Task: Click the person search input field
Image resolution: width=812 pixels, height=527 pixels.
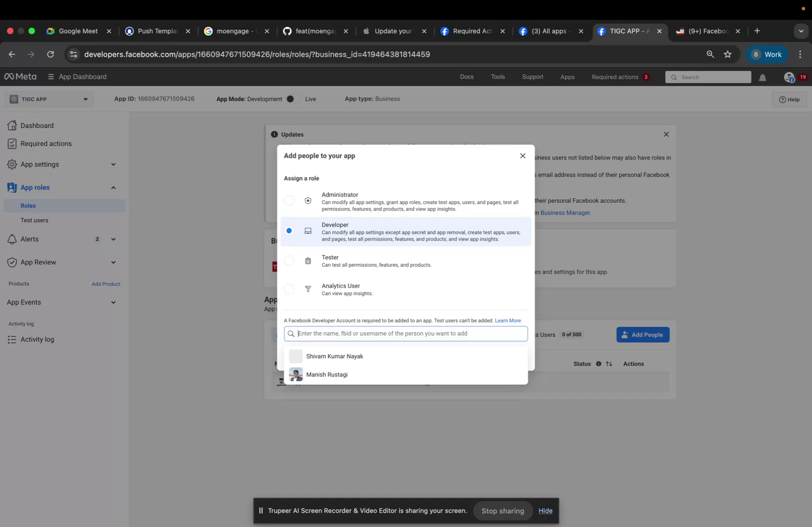Action: click(405, 333)
